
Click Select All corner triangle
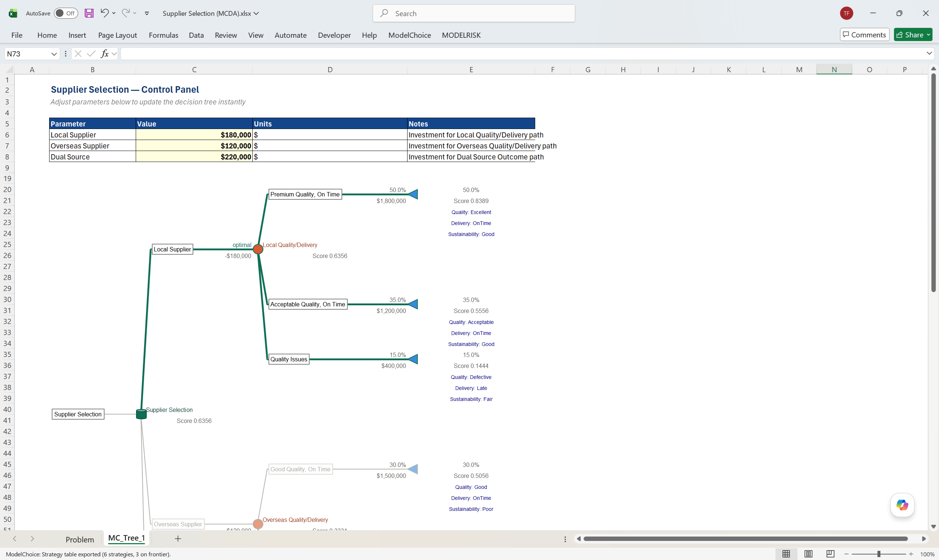click(x=9, y=69)
